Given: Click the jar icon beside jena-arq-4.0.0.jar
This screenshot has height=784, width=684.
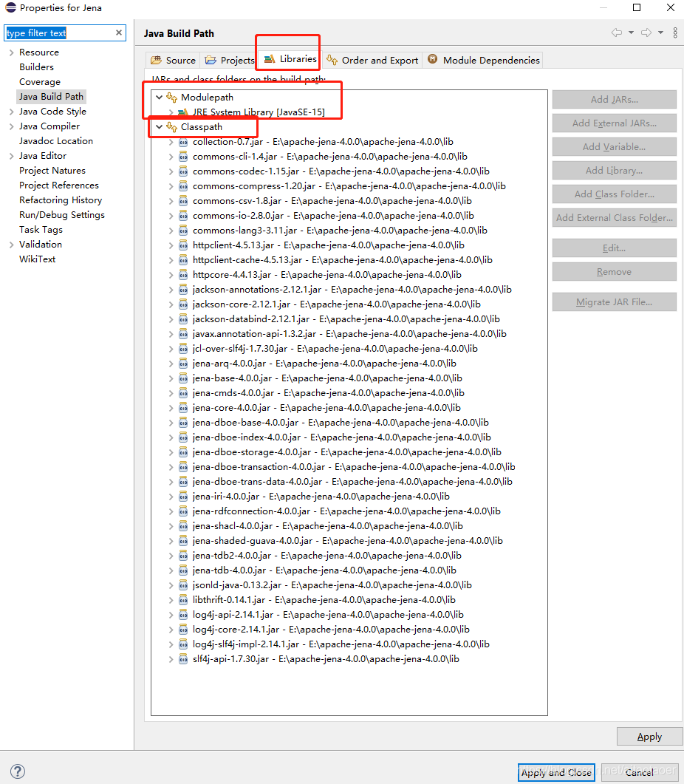Looking at the screenshot, I should pyautogui.click(x=183, y=364).
